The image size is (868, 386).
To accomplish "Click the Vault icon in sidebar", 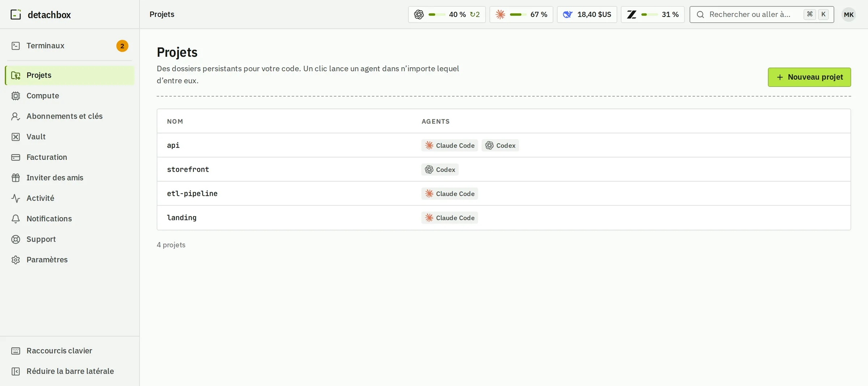I will (16, 137).
